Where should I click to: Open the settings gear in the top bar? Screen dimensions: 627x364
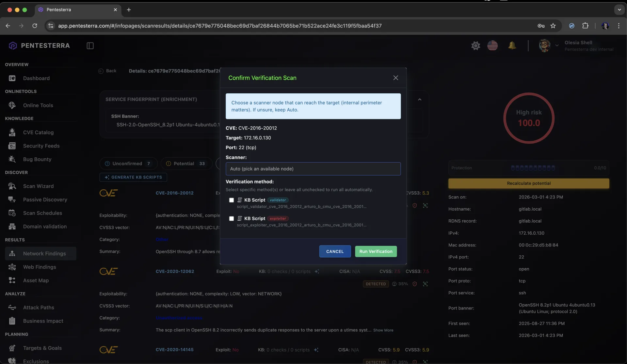point(476,46)
